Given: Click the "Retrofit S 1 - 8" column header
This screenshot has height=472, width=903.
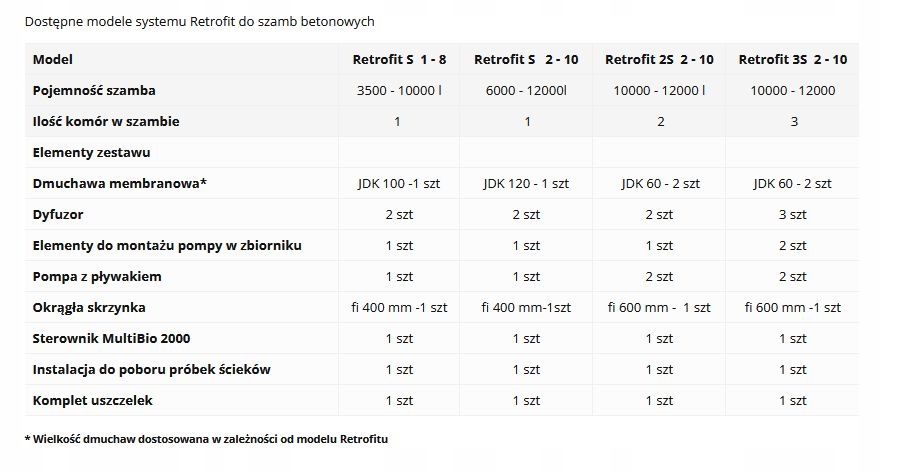Looking at the screenshot, I should [399, 60].
